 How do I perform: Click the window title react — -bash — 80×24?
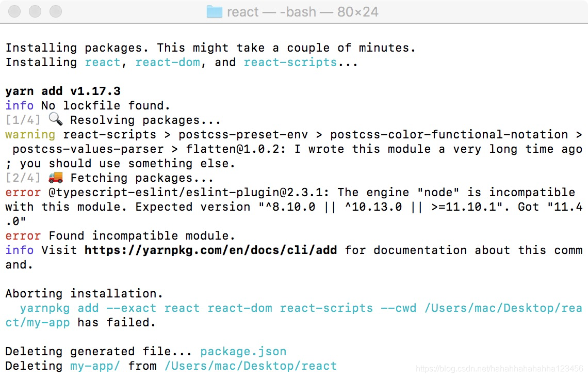point(303,11)
